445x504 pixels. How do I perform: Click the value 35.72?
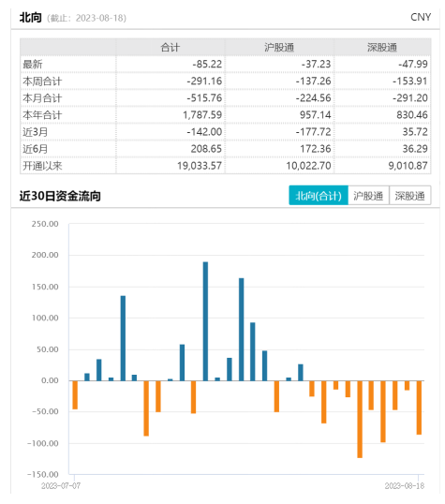tap(415, 132)
